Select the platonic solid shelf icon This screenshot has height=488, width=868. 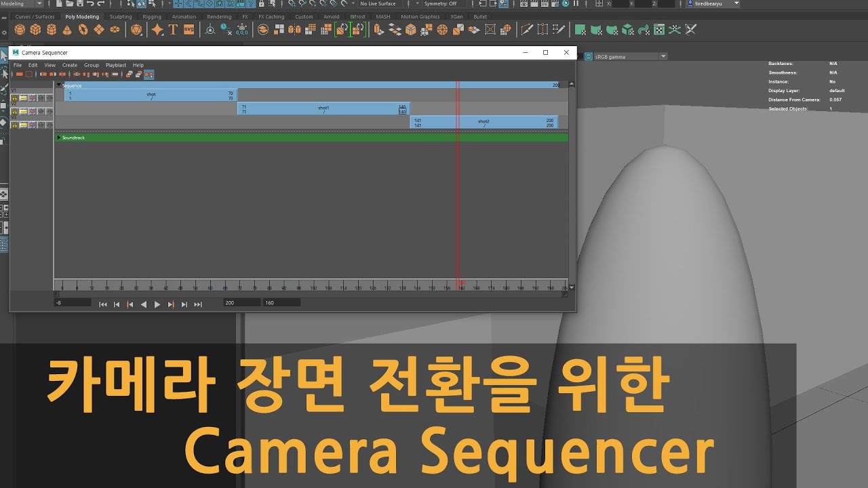point(136,30)
